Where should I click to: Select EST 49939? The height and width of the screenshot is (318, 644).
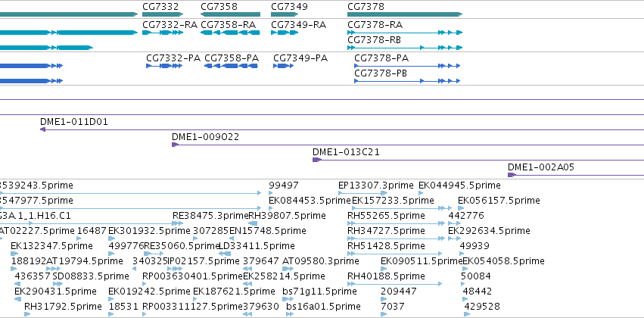(x=474, y=246)
